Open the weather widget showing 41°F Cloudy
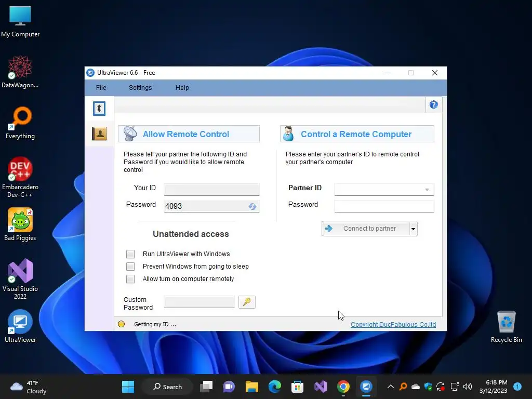This screenshot has width=532, height=399. (x=28, y=387)
